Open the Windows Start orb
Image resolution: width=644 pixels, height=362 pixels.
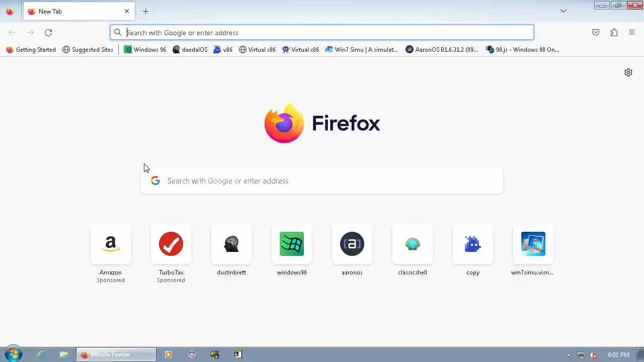(13, 354)
